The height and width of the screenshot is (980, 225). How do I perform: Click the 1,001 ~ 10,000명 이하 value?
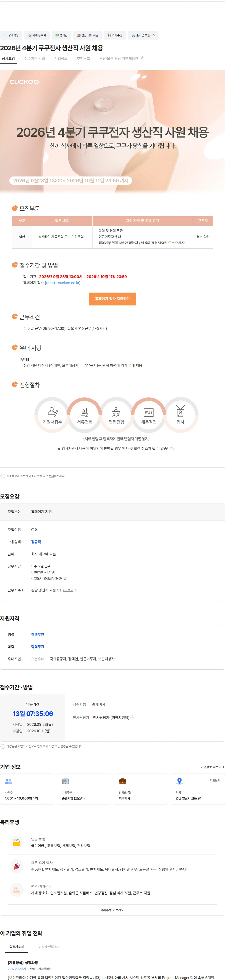tap(21, 798)
